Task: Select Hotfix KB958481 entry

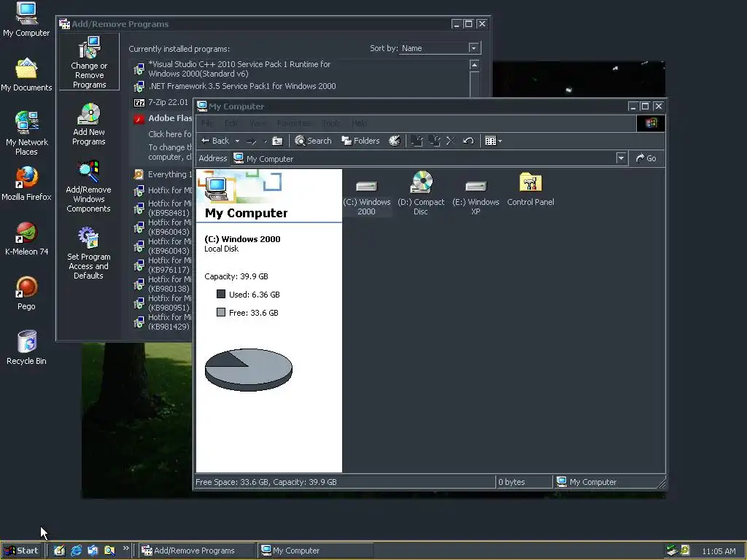Action: (163, 208)
